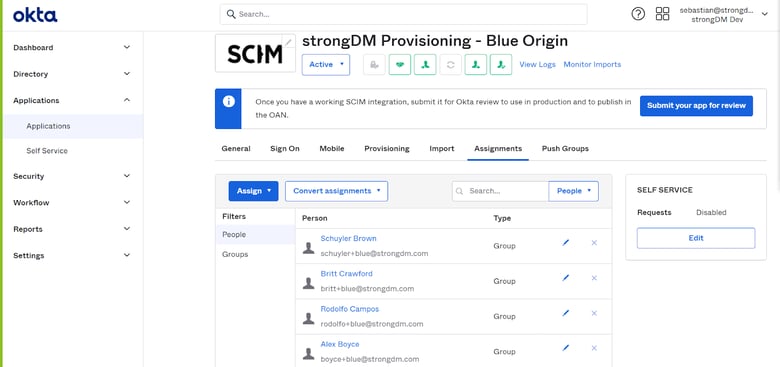
Task: Click Rodolfo Campos's user avatar icon
Action: click(x=308, y=319)
